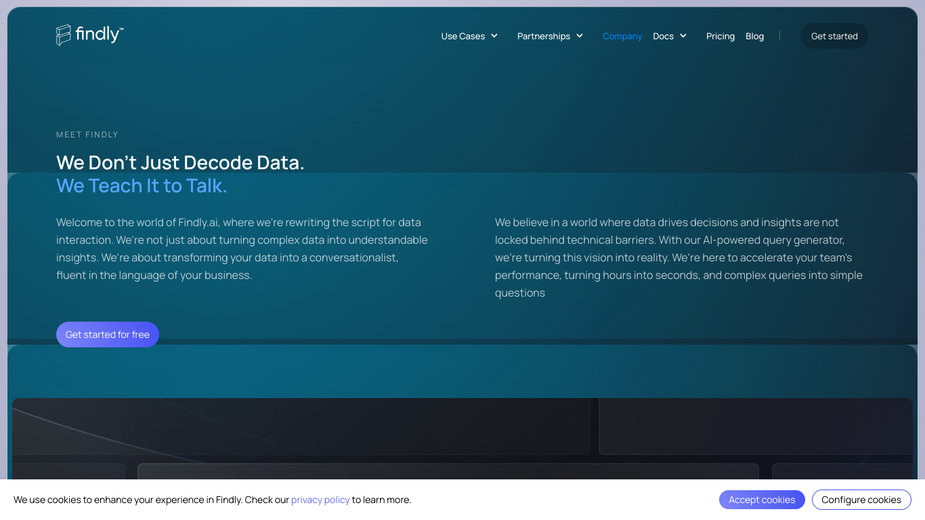Click the Get started header button

pos(834,36)
